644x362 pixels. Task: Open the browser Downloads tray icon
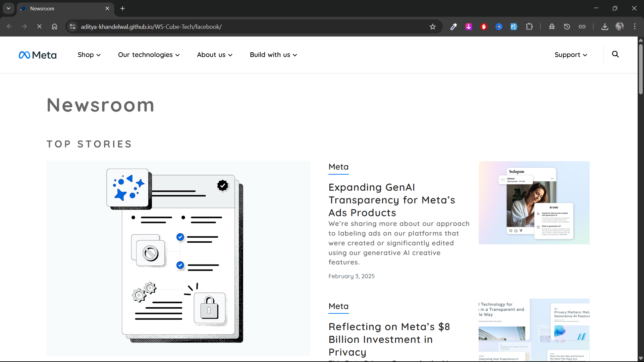605,27
